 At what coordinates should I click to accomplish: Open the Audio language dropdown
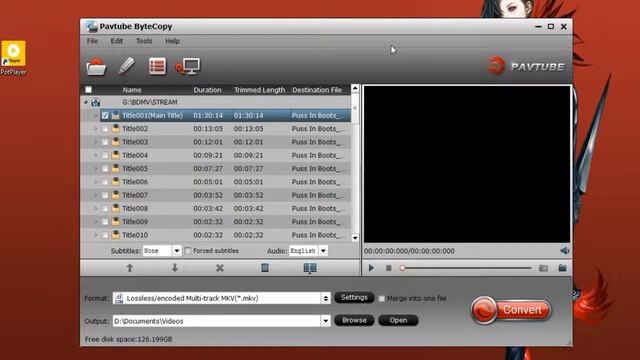click(x=323, y=251)
